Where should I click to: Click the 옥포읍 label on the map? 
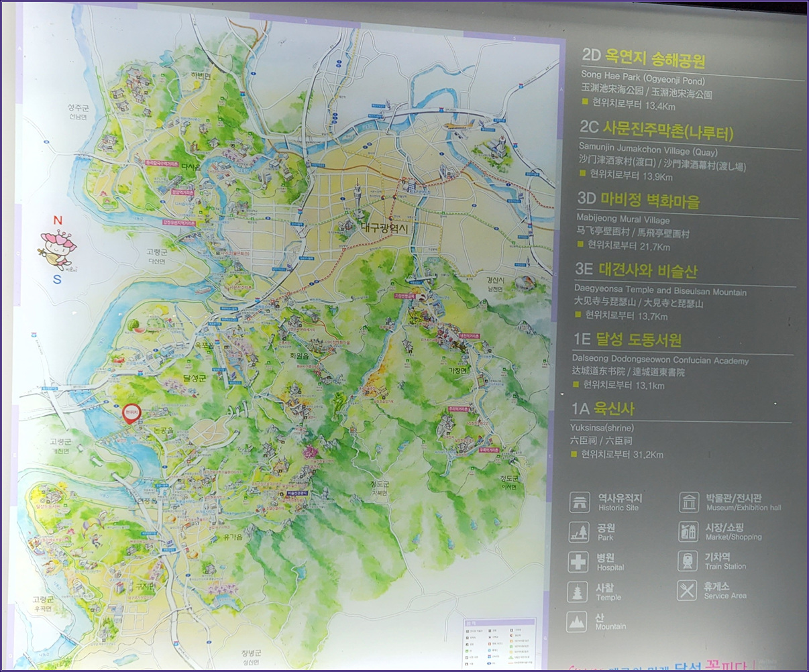[x=205, y=345]
